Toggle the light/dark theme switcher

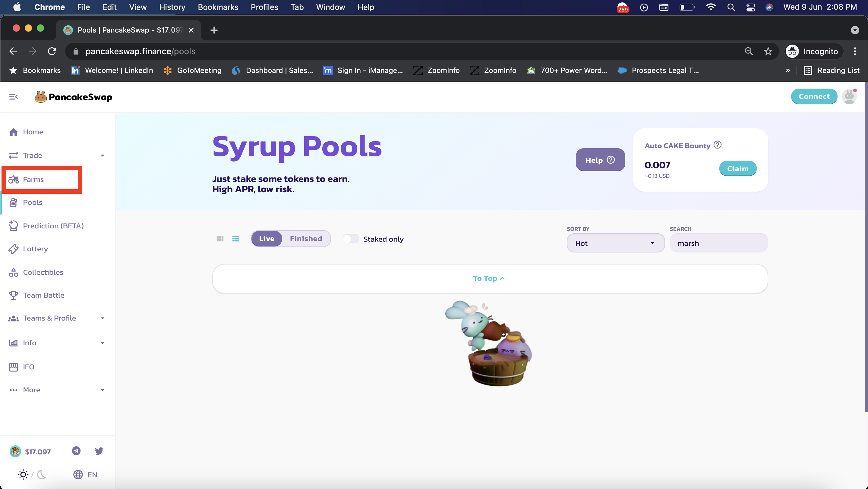coord(32,475)
